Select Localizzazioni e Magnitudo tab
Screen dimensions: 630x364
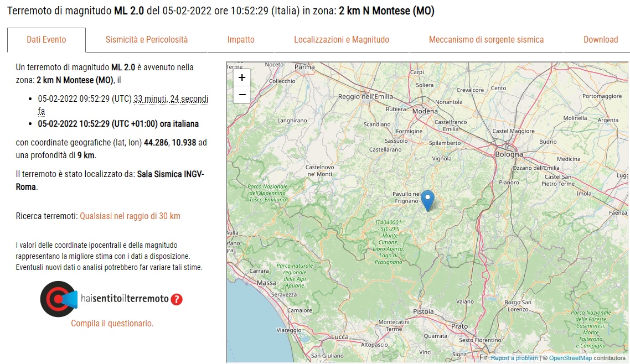point(342,40)
